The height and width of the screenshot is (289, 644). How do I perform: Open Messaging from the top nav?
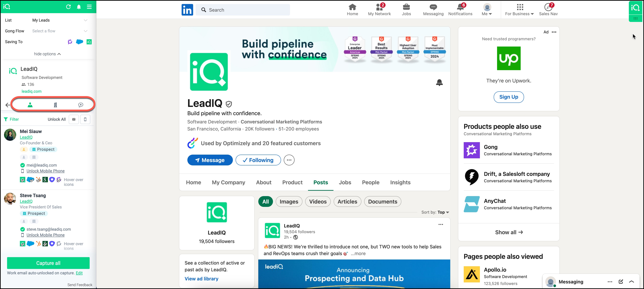point(433,10)
